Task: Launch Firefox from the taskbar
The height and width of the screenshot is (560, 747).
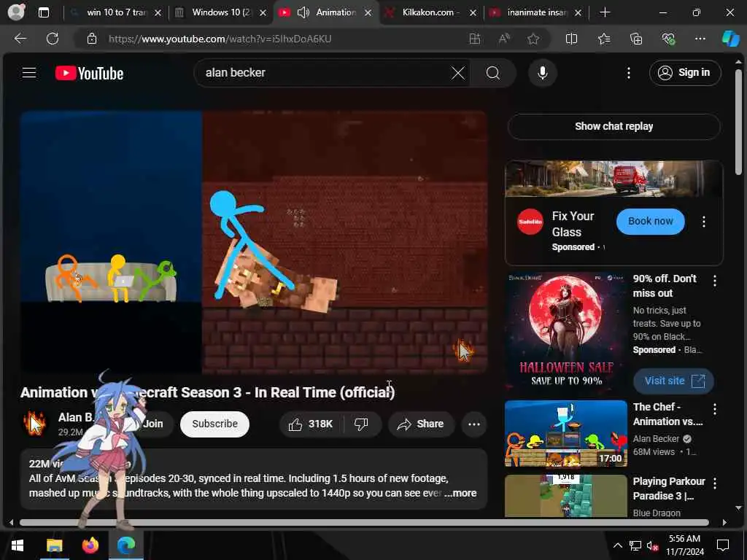Action: pyautogui.click(x=90, y=545)
